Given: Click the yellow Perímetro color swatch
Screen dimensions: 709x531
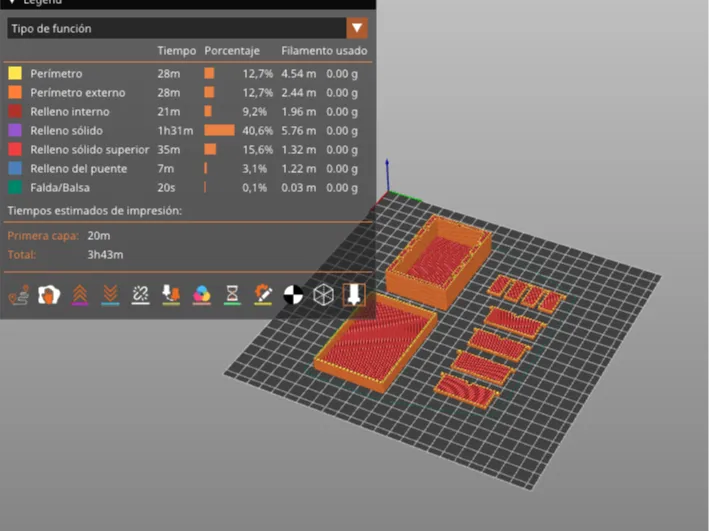Looking at the screenshot, I should tap(15, 73).
